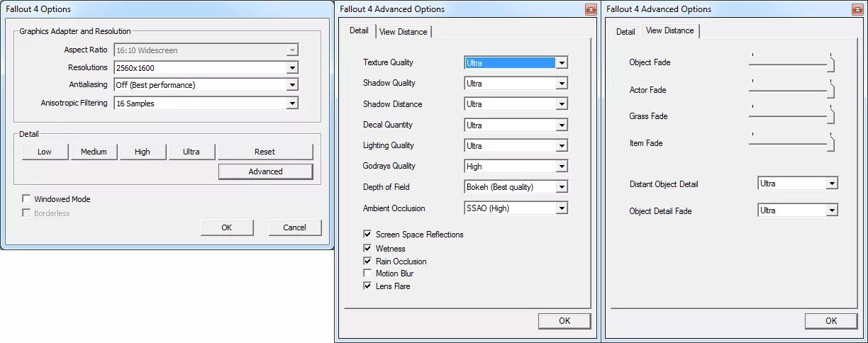Switch to Detail tab in right window
The image size is (868, 343).
click(x=625, y=32)
